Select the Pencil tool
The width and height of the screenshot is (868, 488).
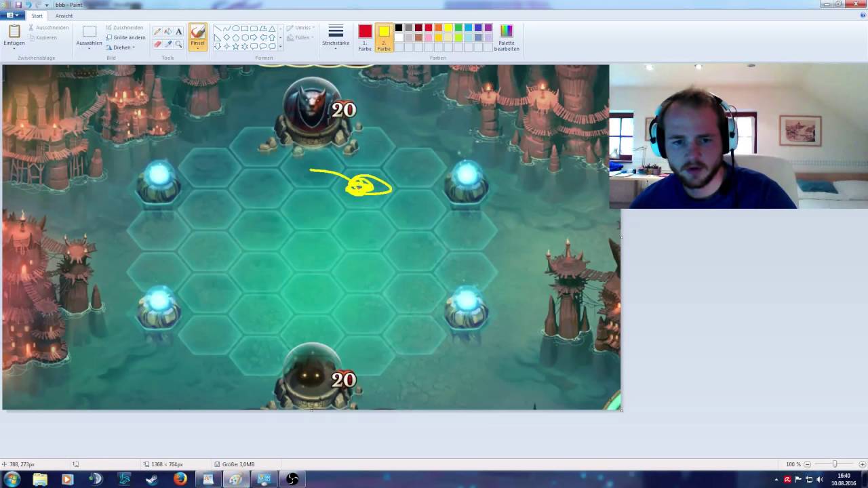pyautogui.click(x=157, y=31)
